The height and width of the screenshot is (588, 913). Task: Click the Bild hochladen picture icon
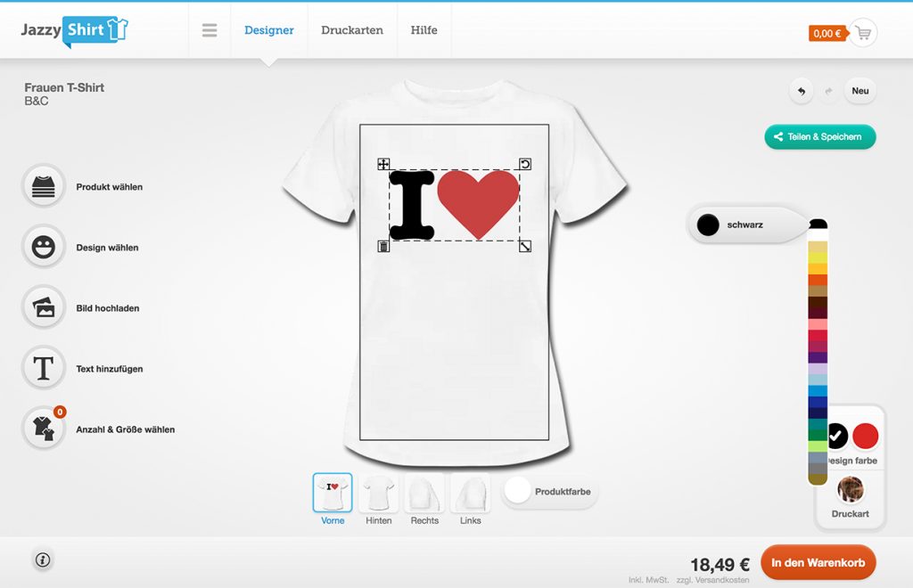pyautogui.click(x=43, y=307)
